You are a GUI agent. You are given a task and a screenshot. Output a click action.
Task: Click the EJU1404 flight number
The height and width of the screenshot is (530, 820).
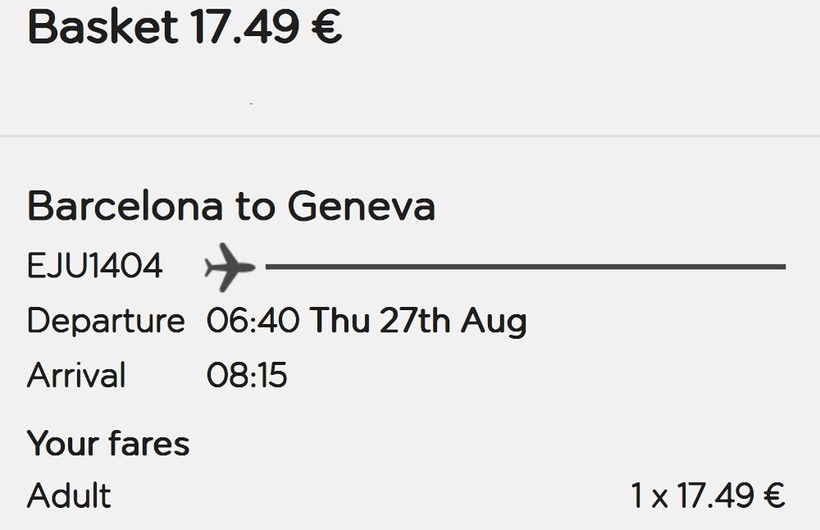tap(95, 267)
